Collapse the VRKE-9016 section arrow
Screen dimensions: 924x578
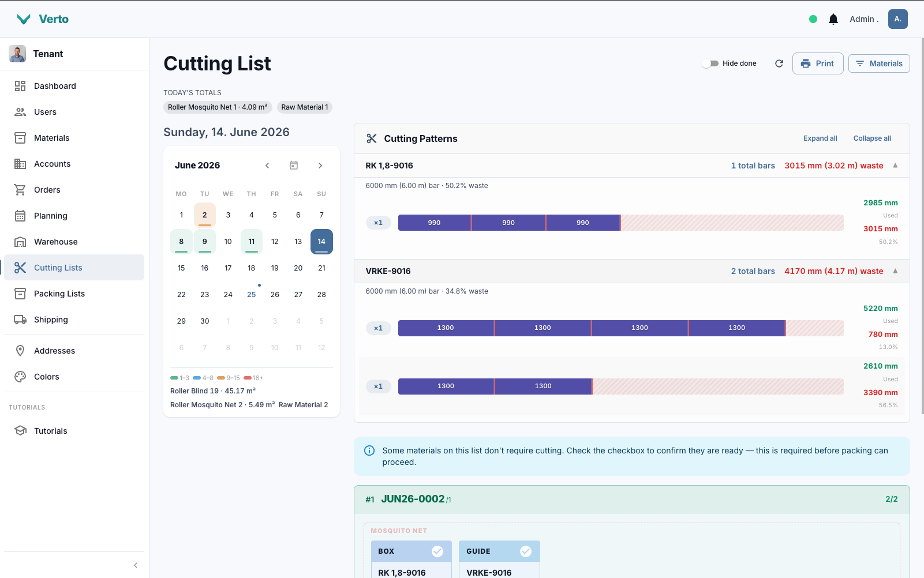895,271
